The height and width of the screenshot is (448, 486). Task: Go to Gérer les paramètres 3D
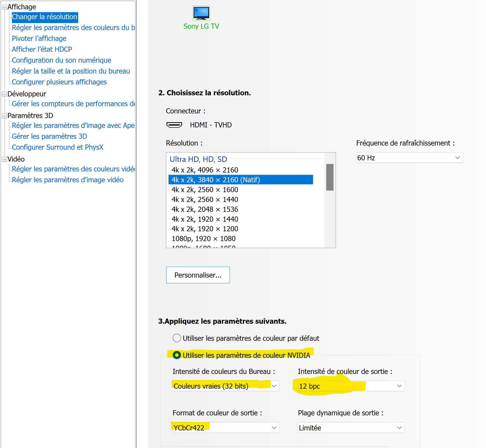click(49, 136)
